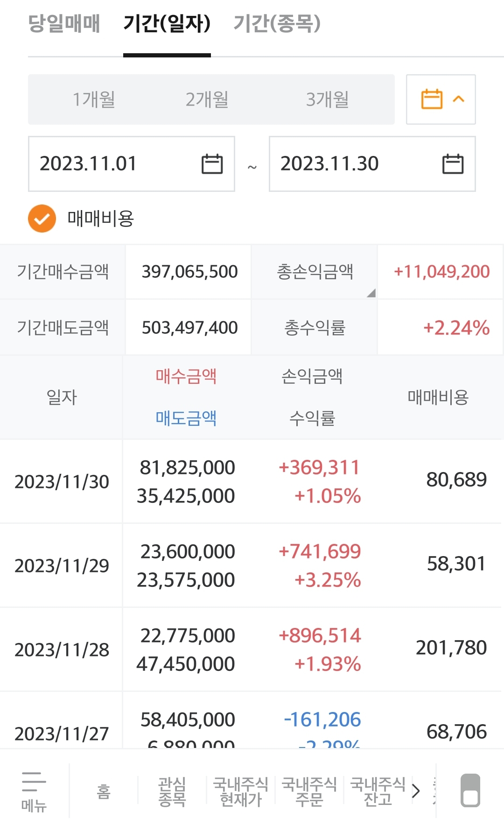Select the 3개월 period button
This screenshot has height=832, width=504.
[x=327, y=99]
